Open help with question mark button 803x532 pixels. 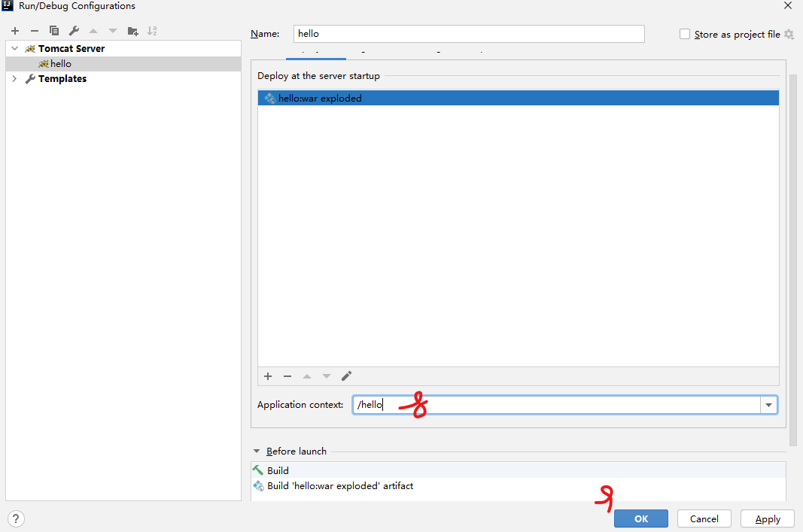click(16, 518)
